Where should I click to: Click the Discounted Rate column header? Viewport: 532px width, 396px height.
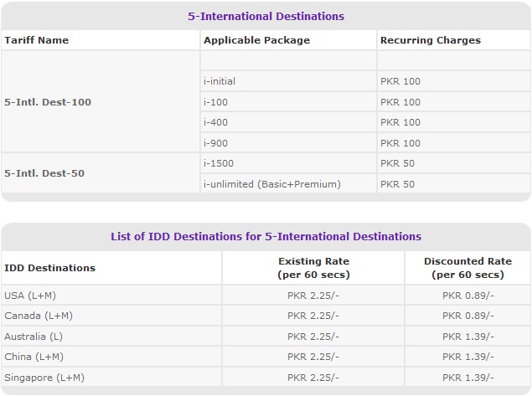click(x=467, y=268)
